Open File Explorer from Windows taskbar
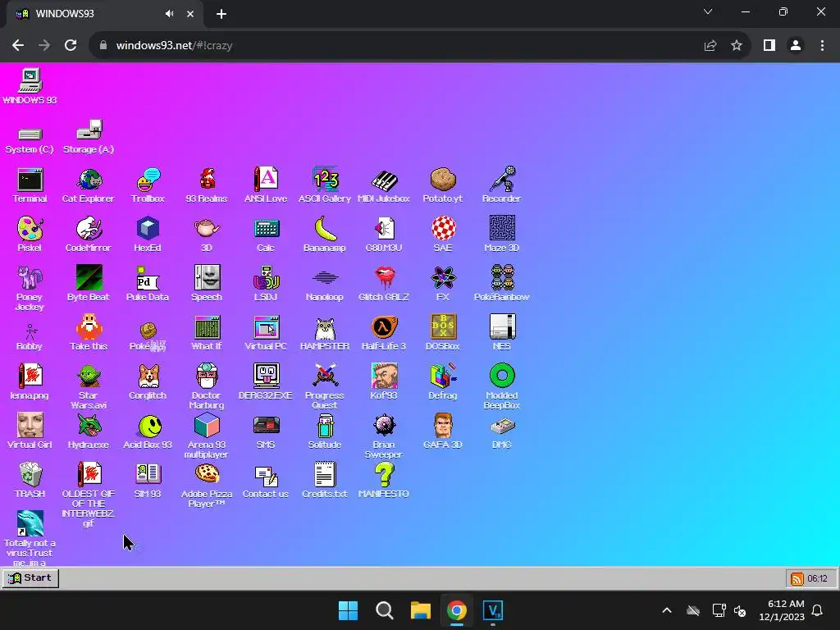 [421, 610]
